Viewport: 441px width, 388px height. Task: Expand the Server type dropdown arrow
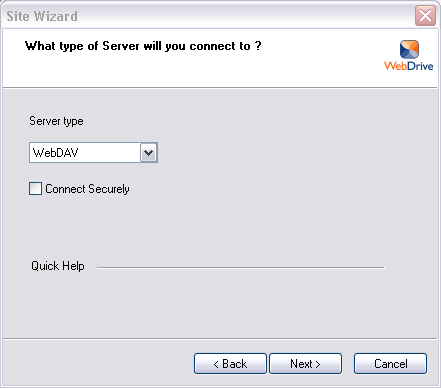tap(149, 153)
